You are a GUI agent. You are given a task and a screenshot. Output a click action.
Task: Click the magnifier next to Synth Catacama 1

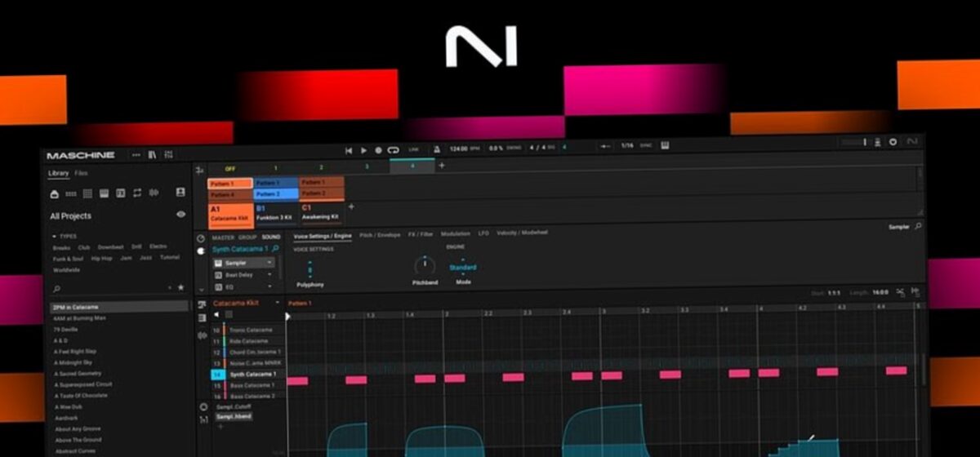(x=275, y=249)
